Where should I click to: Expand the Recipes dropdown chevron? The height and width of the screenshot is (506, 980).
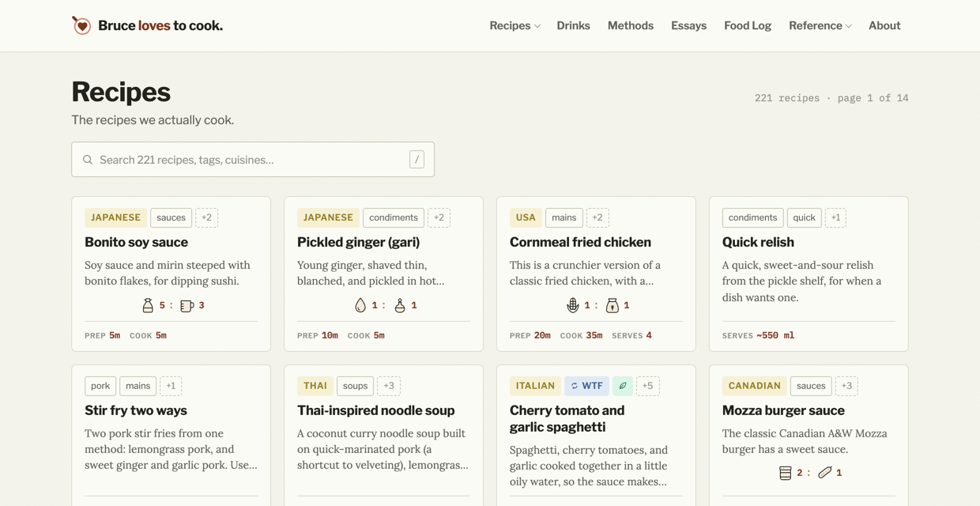pos(537,26)
